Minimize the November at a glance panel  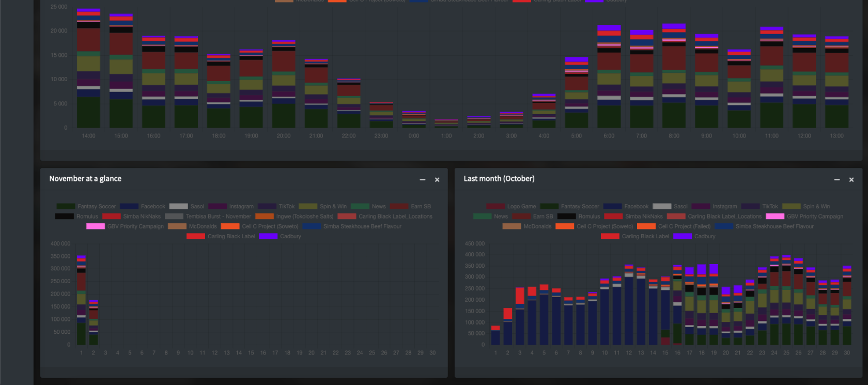[x=423, y=180]
